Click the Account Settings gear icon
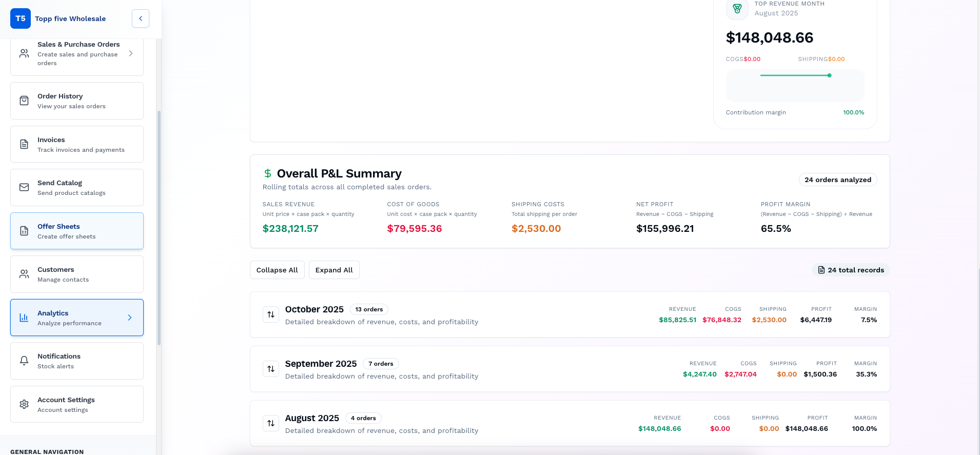980x455 pixels. [x=24, y=404]
